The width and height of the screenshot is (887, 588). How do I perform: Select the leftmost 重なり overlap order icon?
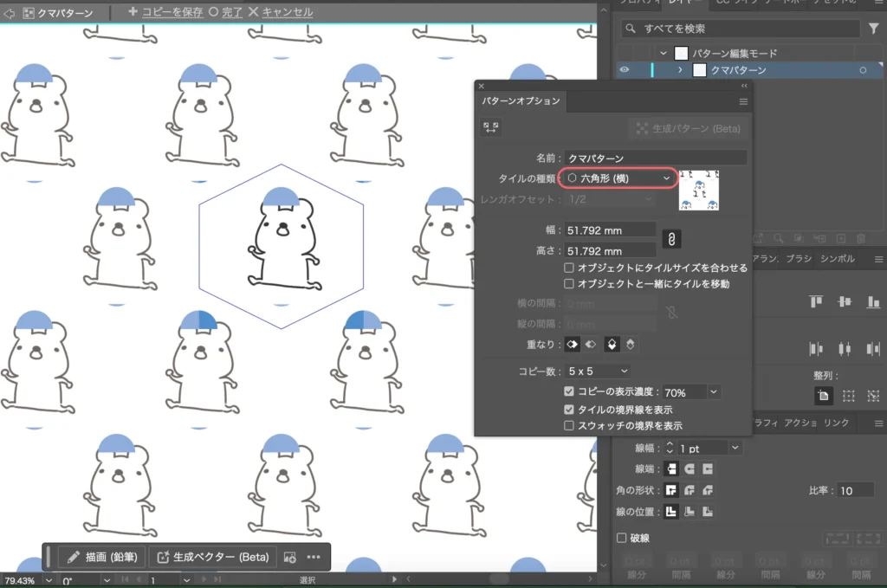(x=573, y=344)
